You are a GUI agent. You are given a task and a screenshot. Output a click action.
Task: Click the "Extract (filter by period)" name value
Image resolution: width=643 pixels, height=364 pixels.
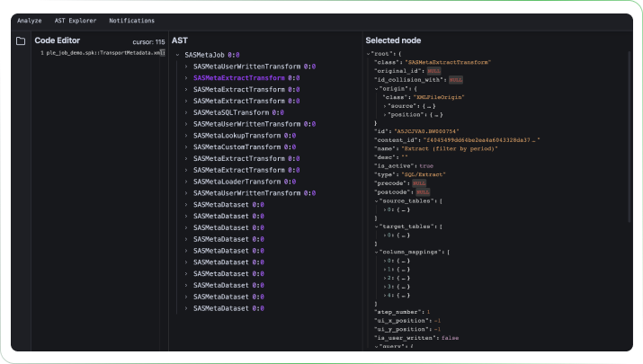click(450, 148)
